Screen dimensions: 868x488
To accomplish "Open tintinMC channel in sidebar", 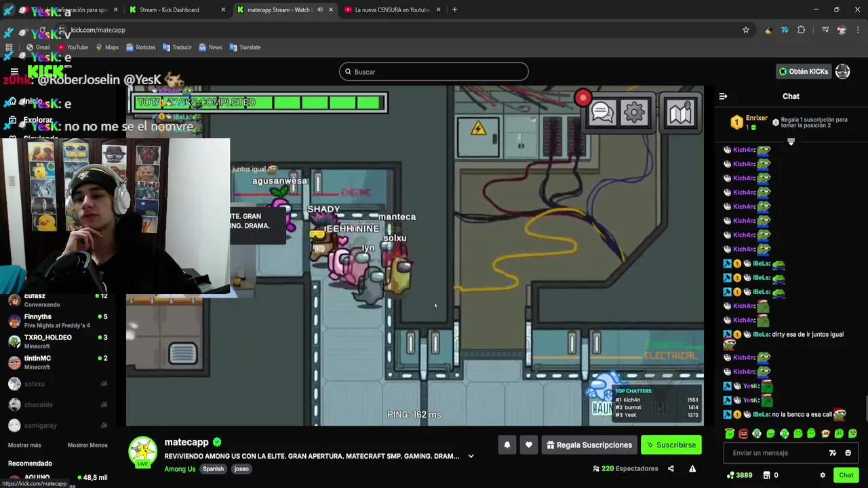I will 58,362.
